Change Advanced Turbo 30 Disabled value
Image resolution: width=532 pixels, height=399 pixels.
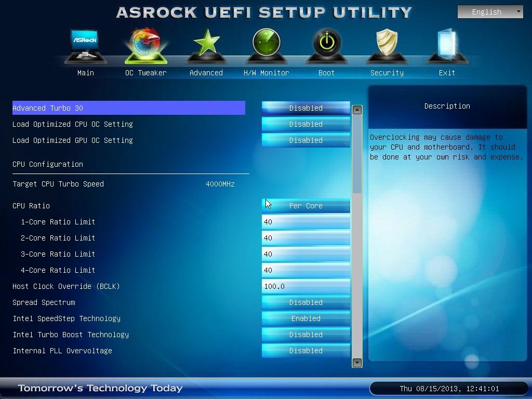pyautogui.click(x=305, y=108)
